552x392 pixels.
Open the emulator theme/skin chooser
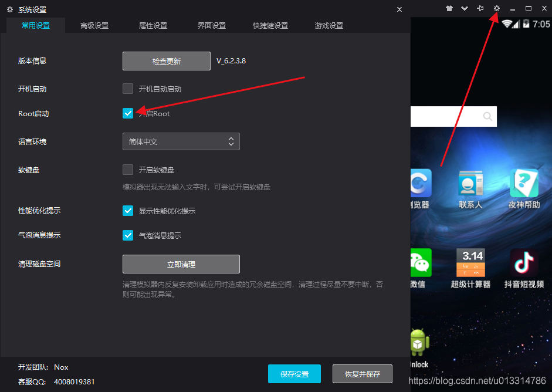click(450, 8)
